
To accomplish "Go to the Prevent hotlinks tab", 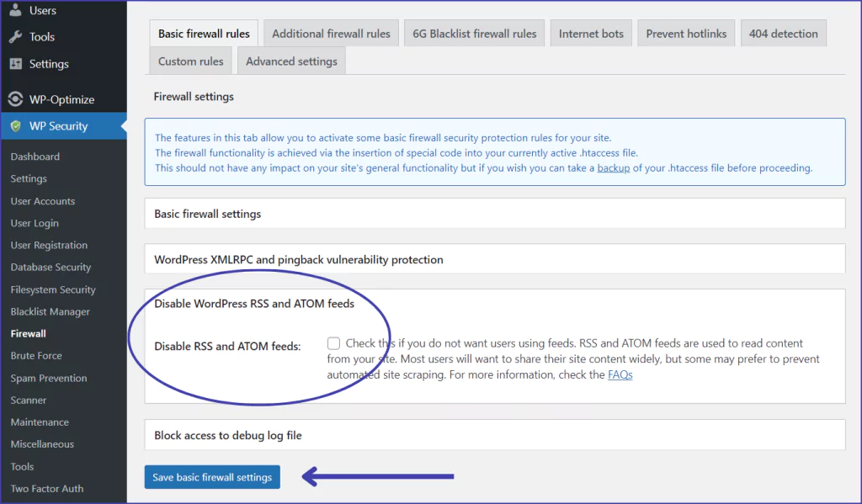I will [686, 34].
